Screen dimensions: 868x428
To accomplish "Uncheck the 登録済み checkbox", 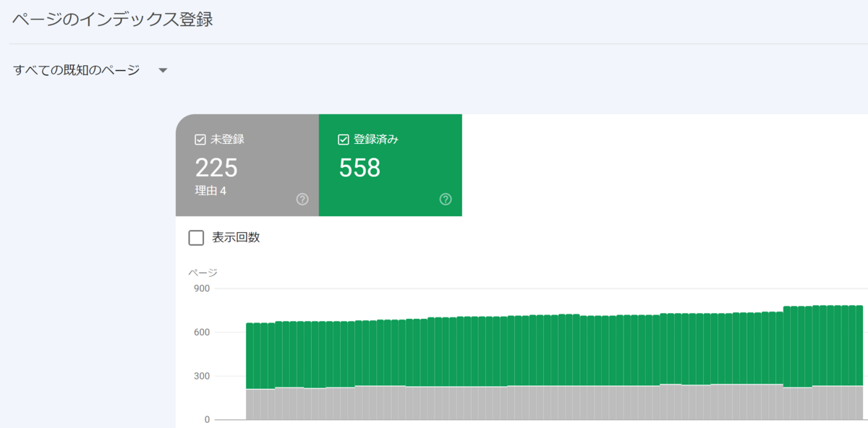I will 344,140.
